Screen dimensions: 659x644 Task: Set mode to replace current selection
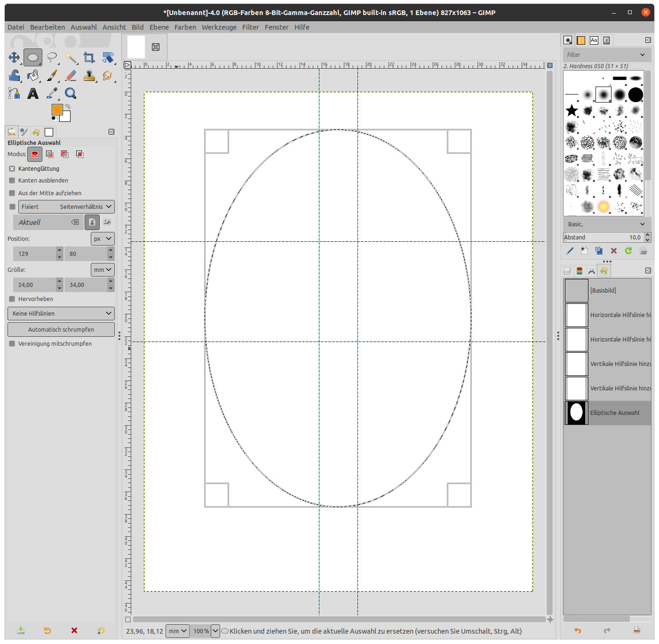pyautogui.click(x=35, y=154)
